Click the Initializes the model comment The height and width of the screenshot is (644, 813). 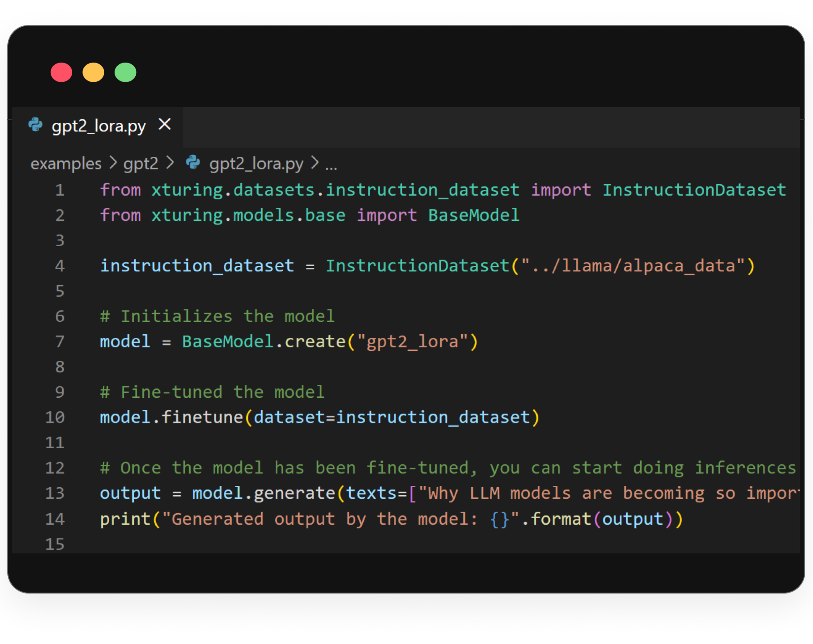[x=217, y=316]
